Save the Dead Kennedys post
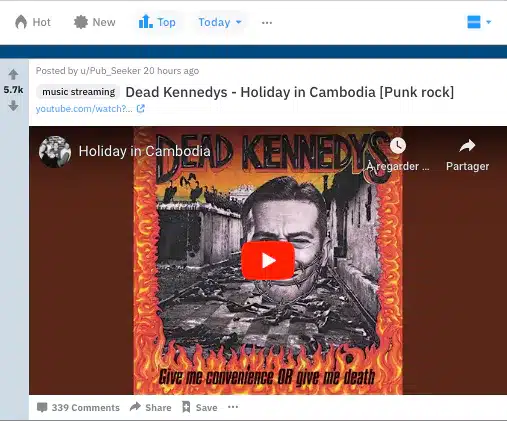507x421 pixels. (200, 407)
